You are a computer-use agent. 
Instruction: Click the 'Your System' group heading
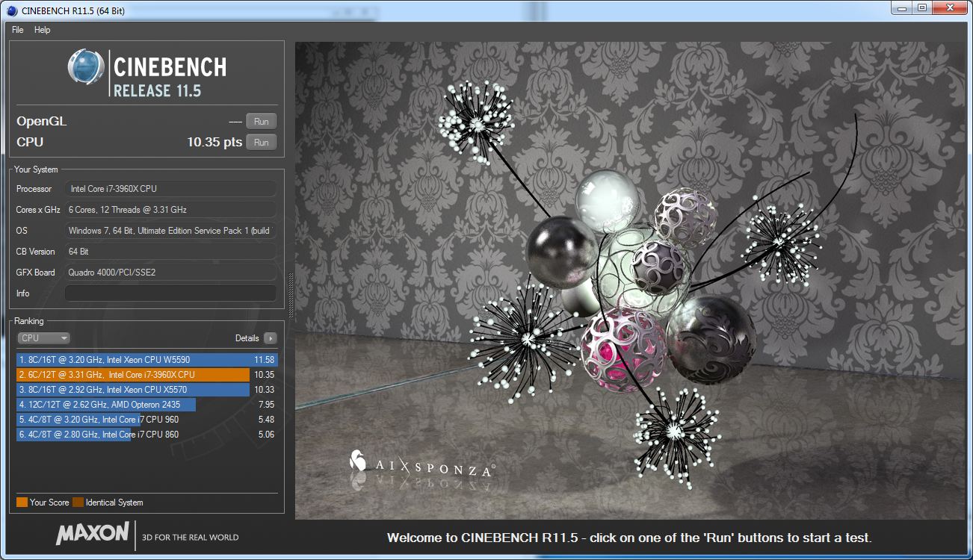pos(36,169)
